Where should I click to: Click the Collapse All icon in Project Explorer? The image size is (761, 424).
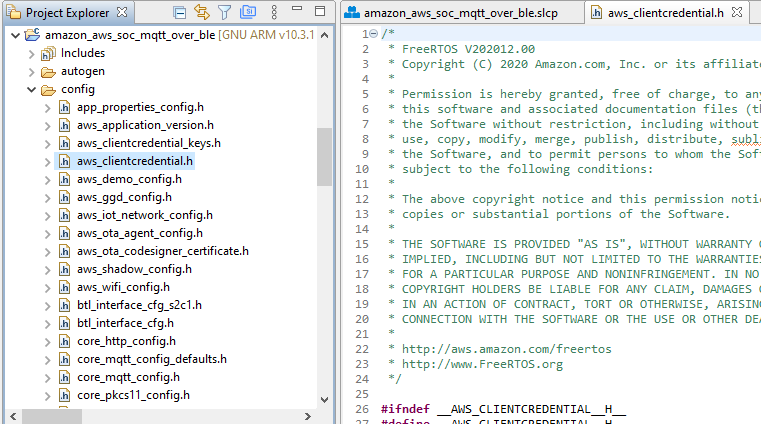(179, 13)
